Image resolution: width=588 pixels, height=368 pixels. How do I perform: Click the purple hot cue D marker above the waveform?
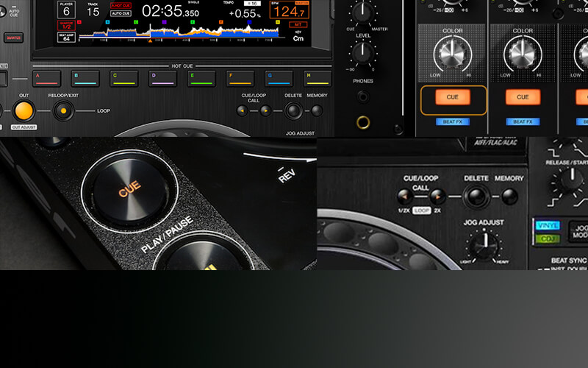[x=164, y=22]
